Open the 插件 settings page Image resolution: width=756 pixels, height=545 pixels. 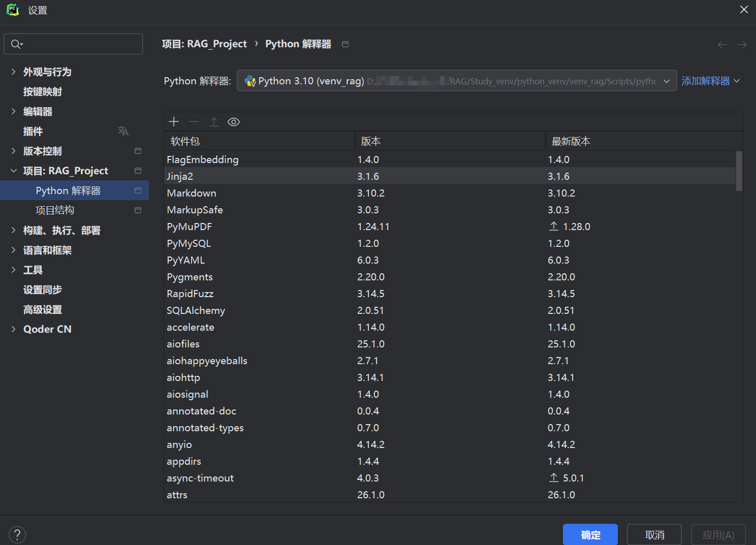tap(33, 131)
